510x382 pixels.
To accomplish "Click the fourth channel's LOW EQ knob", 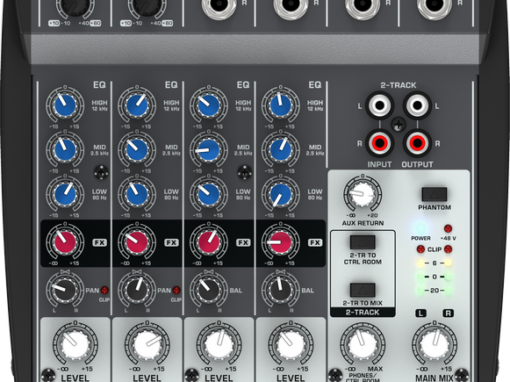I will click(281, 194).
